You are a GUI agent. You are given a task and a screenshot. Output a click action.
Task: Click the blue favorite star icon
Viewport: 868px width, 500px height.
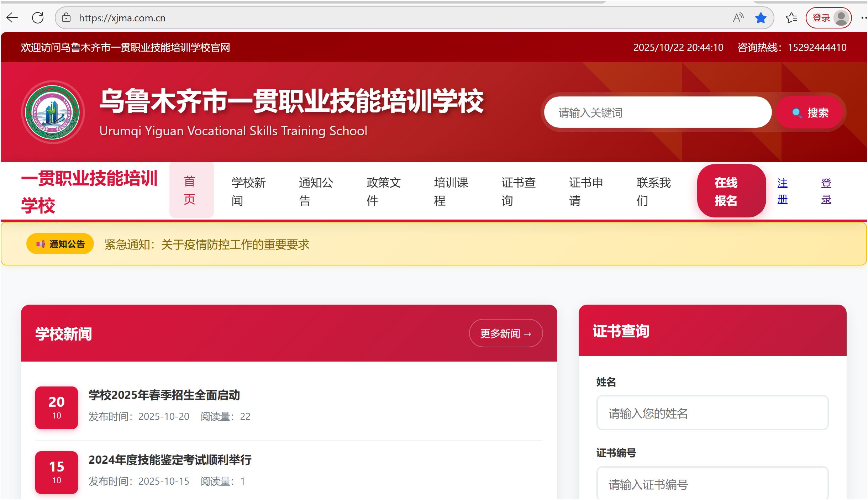coord(761,18)
